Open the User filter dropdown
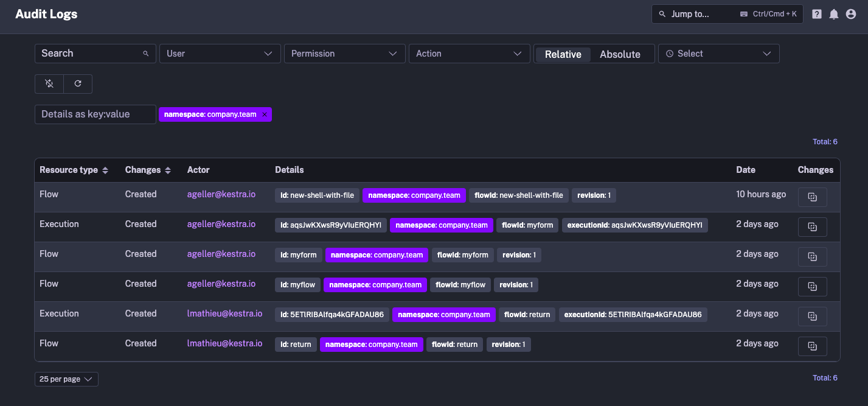868x406 pixels. point(220,54)
